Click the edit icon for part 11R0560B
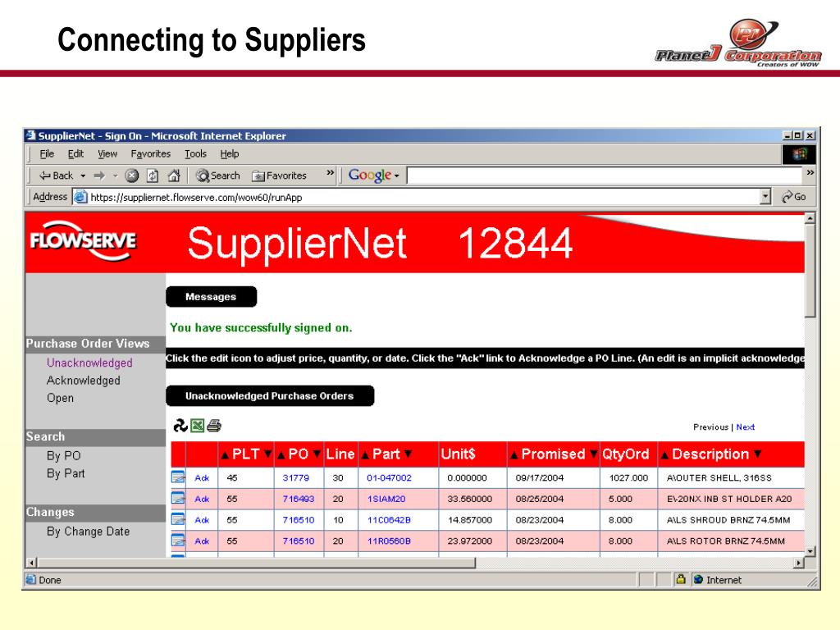 point(178,540)
